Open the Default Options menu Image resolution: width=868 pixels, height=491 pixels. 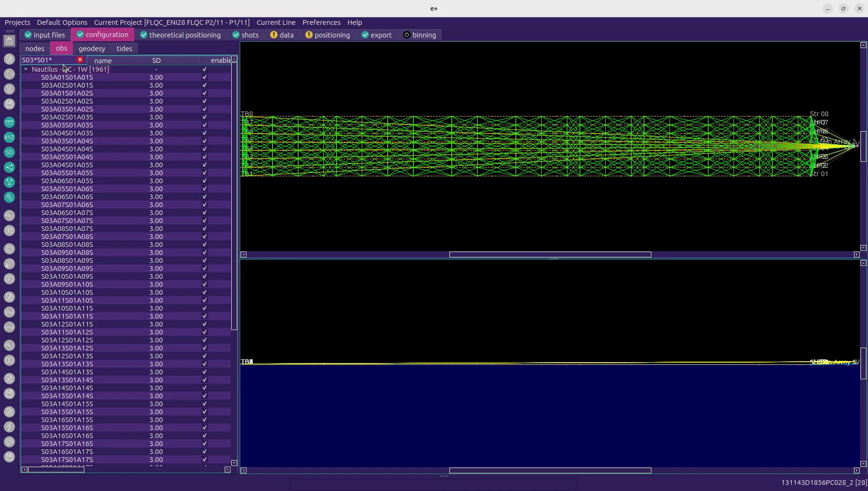click(x=62, y=22)
